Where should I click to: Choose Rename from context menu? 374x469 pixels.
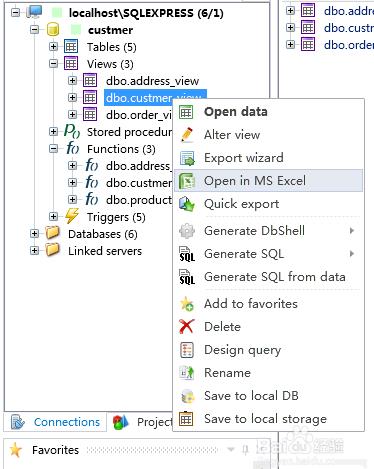[x=268, y=373]
